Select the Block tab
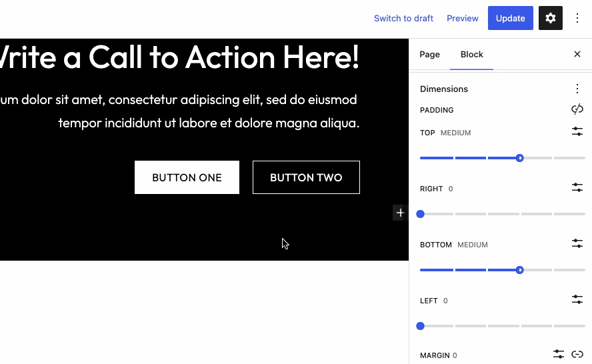Viewport: 592px width, 364px height. tap(471, 55)
